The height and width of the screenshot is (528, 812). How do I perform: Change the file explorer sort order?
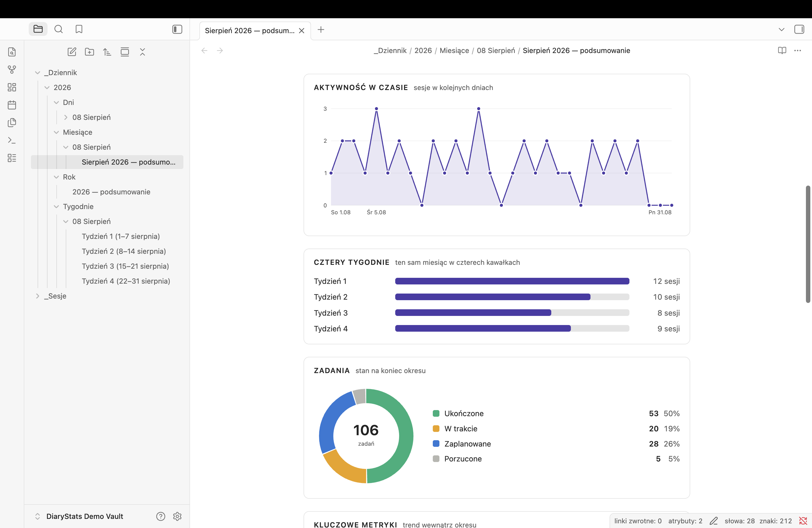click(x=107, y=52)
